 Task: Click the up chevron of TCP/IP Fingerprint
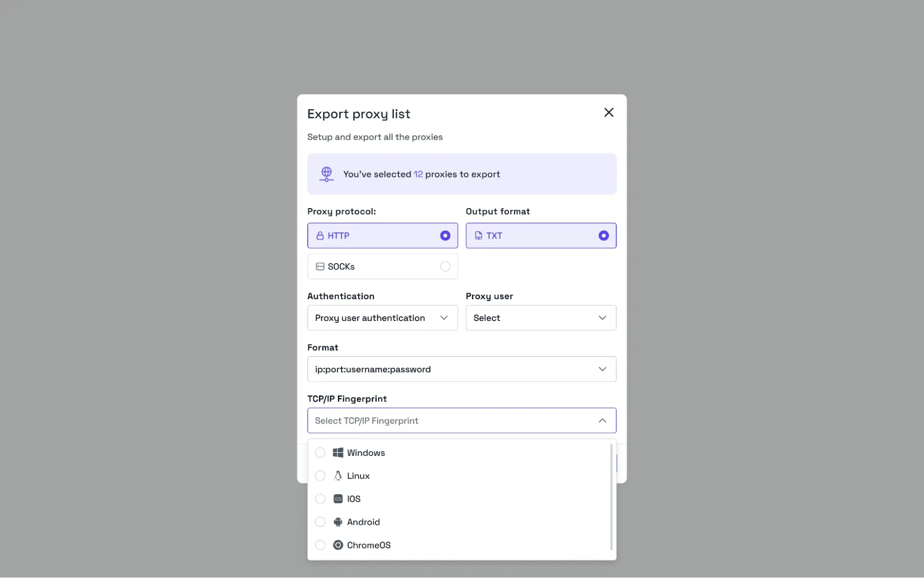(602, 420)
